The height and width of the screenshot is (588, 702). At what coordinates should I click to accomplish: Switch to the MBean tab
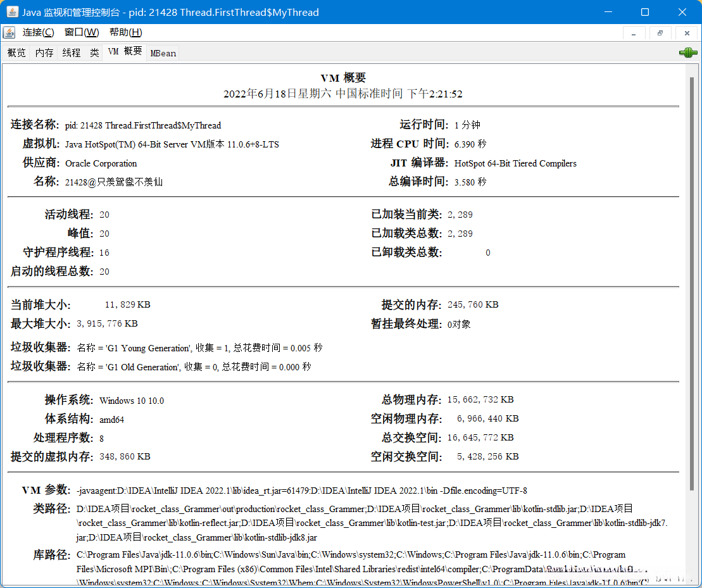pyautogui.click(x=163, y=53)
